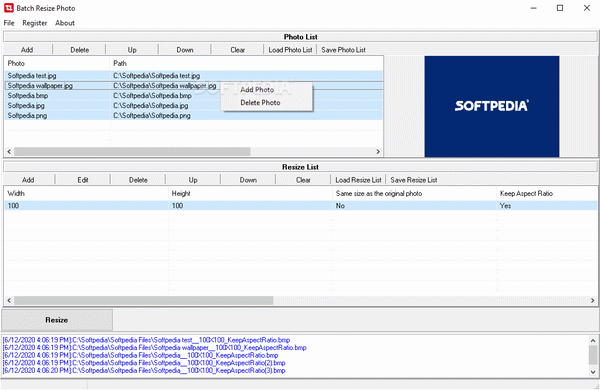Click Add in Photo List toolbar

tap(27, 50)
